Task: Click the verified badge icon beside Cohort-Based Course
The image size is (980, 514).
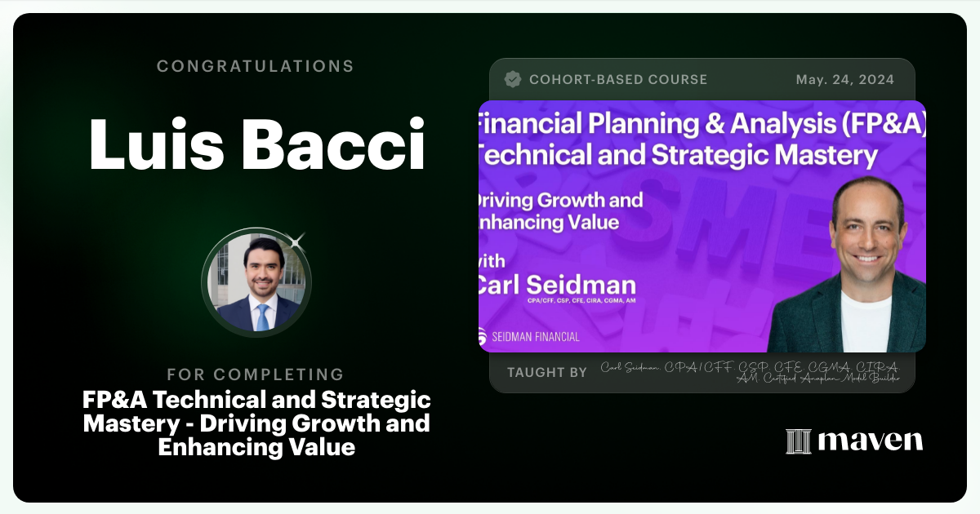Action: (513, 79)
